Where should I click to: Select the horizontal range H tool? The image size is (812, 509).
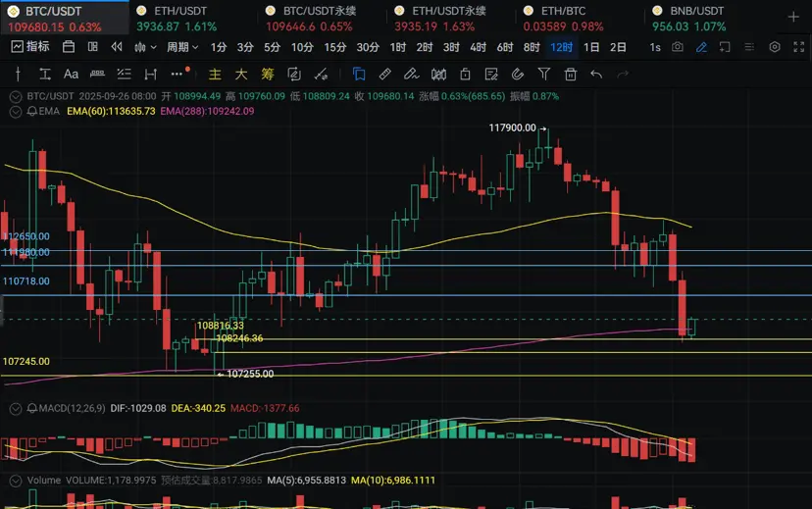click(150, 75)
